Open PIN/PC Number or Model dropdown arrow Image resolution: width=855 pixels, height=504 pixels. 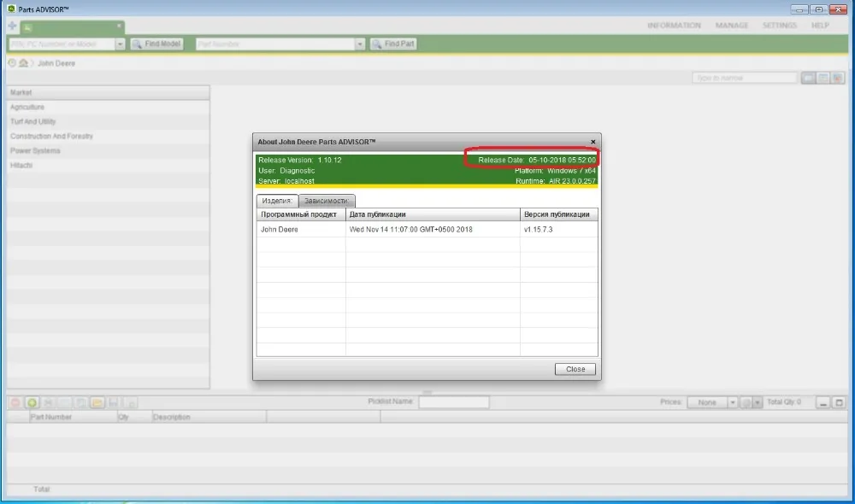click(120, 44)
